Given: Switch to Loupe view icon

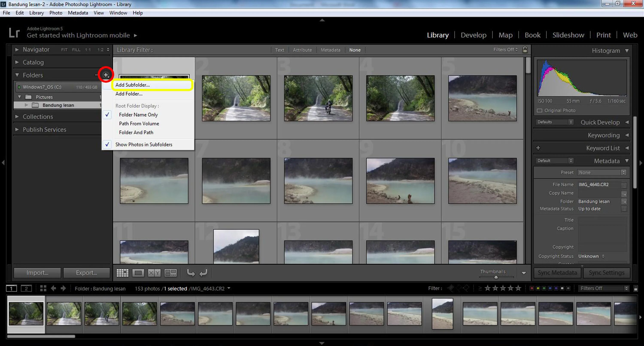Looking at the screenshot, I should [138, 273].
